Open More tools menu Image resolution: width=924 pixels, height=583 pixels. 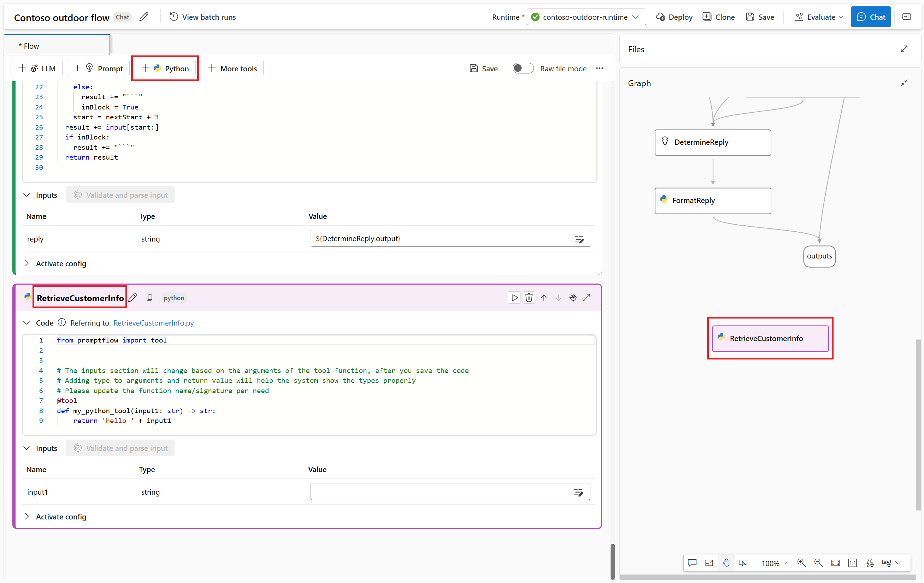(x=232, y=68)
